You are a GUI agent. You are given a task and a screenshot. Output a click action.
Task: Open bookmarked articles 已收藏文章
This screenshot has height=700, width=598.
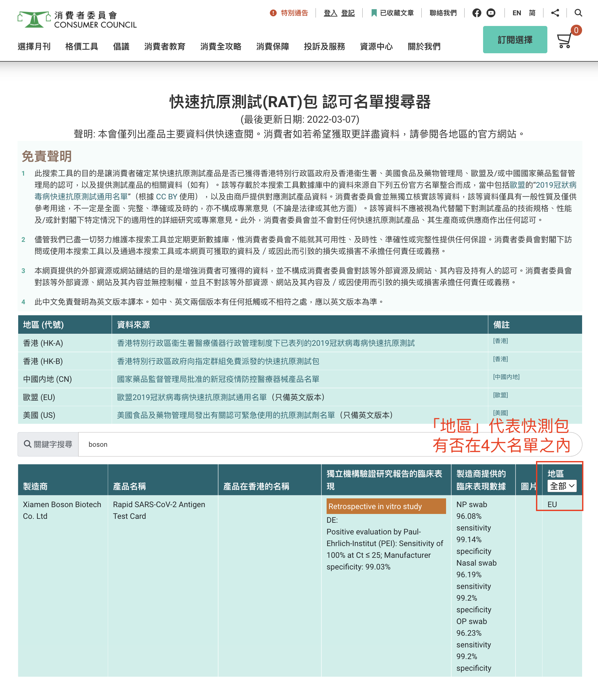click(x=392, y=13)
